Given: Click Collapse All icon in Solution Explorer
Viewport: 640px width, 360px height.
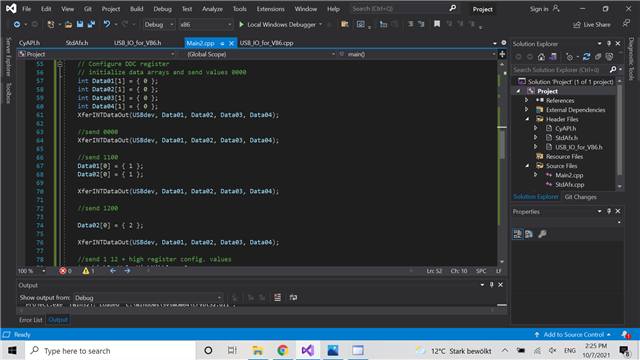Looking at the screenshot, I should [x=598, y=57].
